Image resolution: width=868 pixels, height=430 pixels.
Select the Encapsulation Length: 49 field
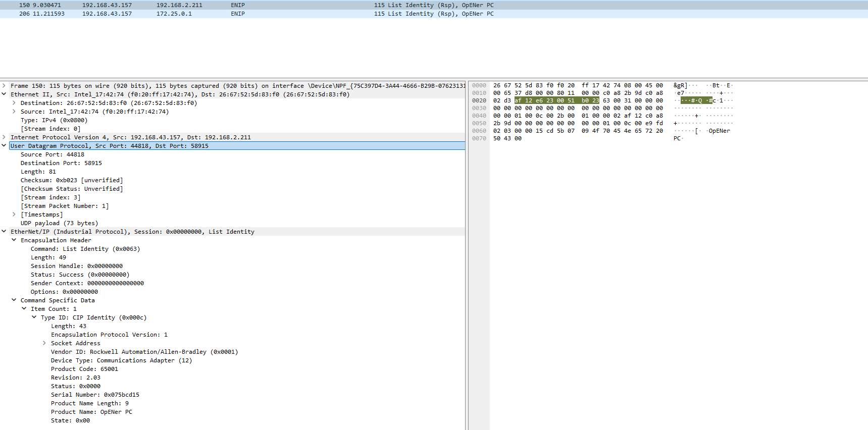pyautogui.click(x=48, y=257)
